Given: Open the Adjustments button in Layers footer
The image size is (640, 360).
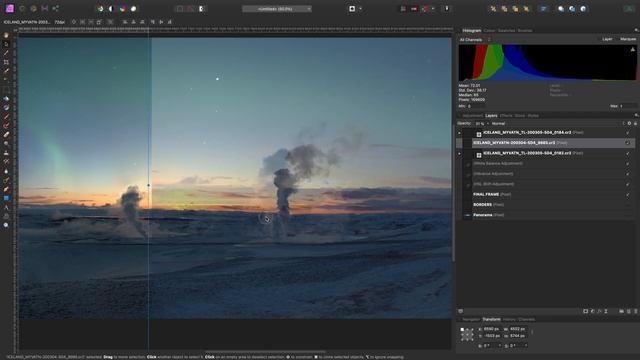Looking at the screenshot, I should [x=593, y=311].
